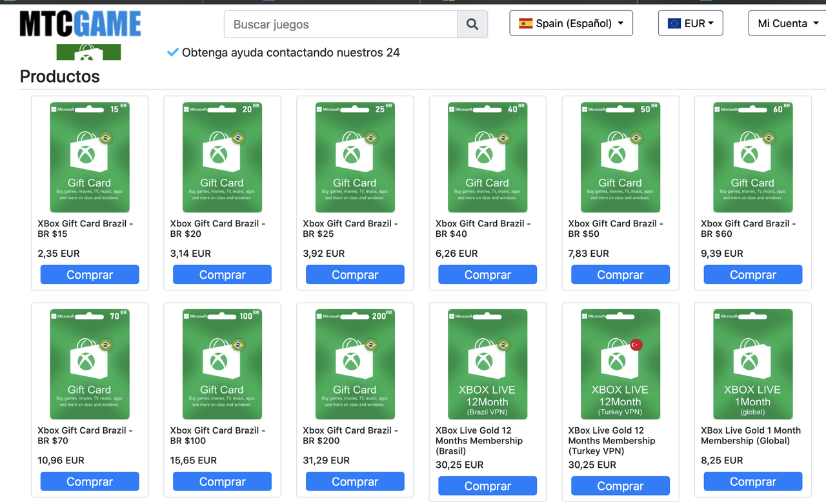This screenshot has height=504, width=826.
Task: Open the BR $15 gift card image
Action: tap(90, 157)
